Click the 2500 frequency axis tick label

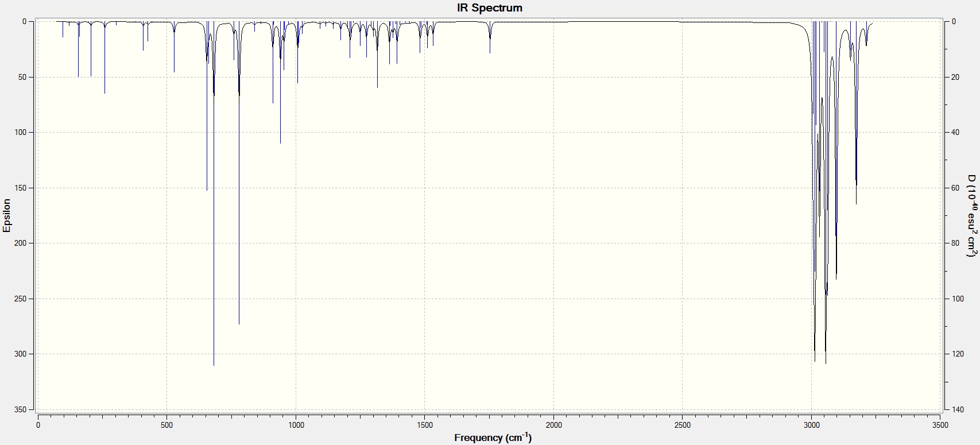[x=683, y=425]
